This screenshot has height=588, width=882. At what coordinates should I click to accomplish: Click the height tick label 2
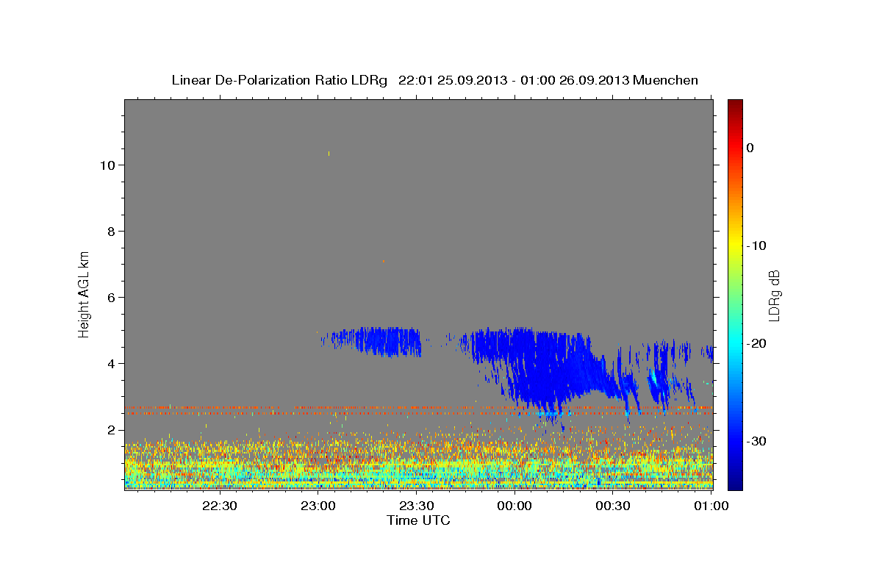click(x=111, y=430)
